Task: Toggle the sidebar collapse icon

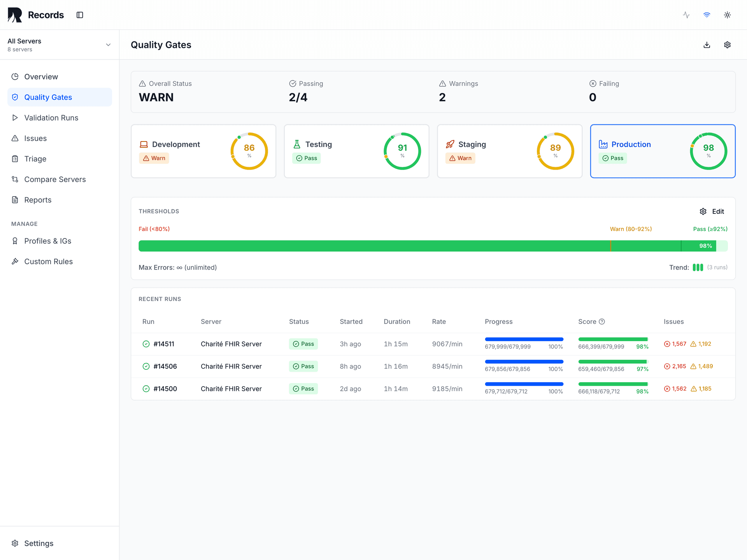Action: point(80,15)
